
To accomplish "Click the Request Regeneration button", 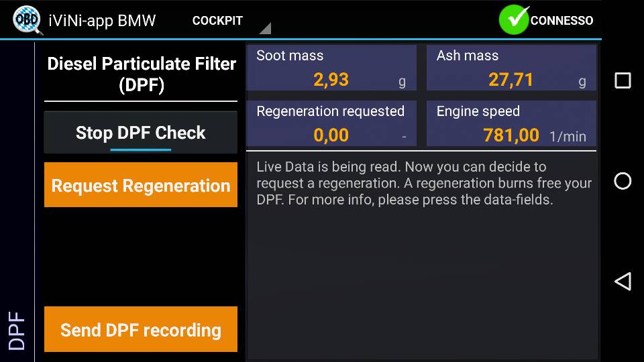I will click(141, 185).
